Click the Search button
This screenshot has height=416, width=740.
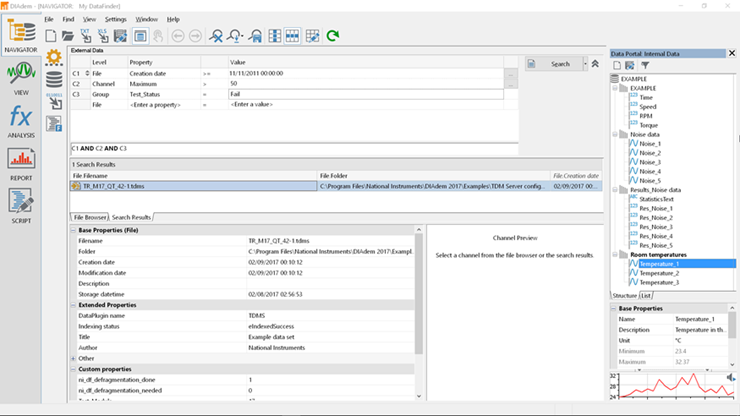tap(558, 63)
